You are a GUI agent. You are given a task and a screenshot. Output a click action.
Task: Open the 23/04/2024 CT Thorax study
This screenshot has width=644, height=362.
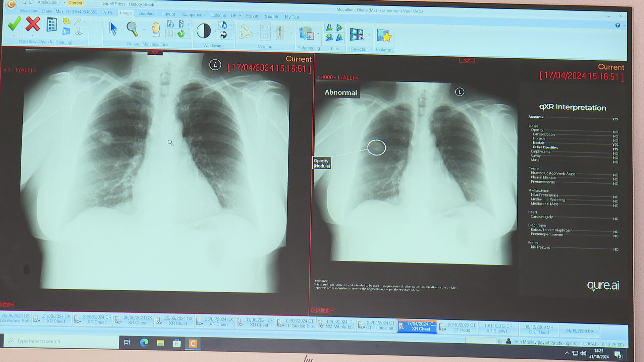click(377, 325)
